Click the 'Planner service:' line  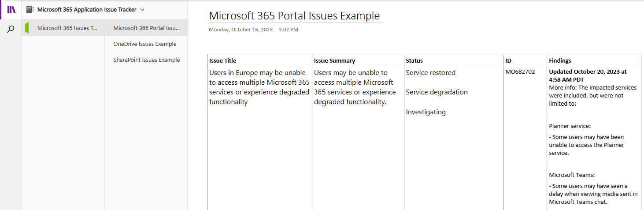coord(570,126)
